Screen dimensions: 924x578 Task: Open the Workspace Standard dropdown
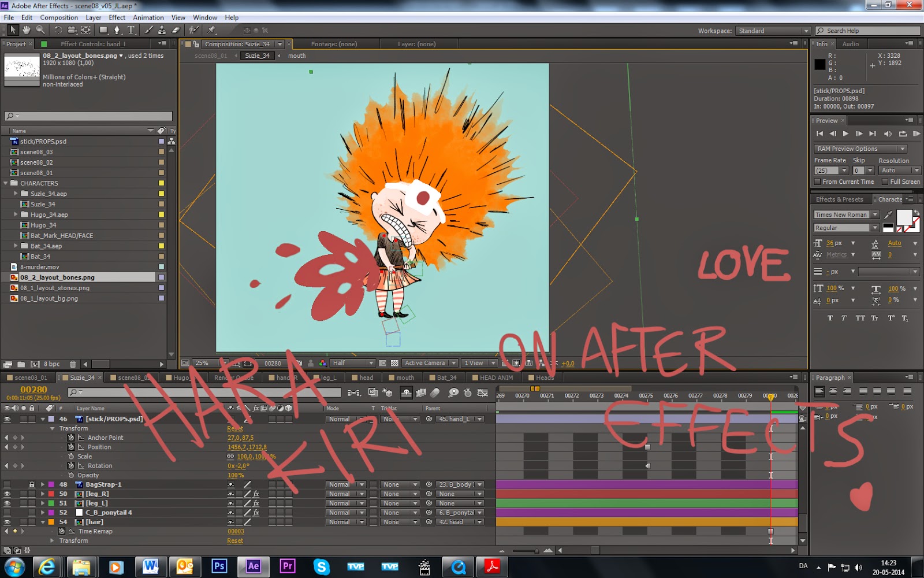(x=773, y=31)
